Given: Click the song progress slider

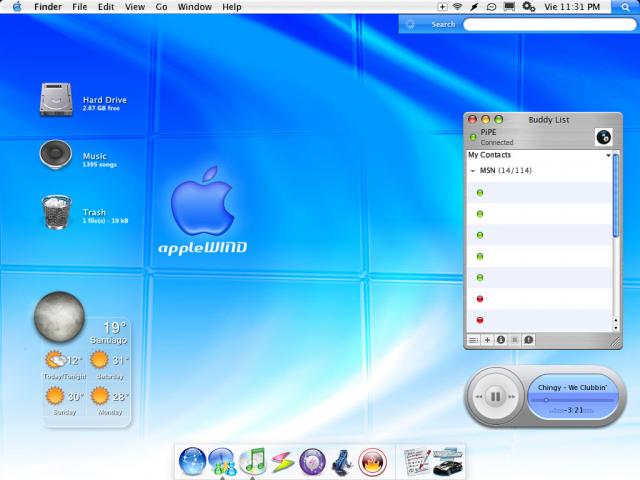Looking at the screenshot, I should 573,400.
